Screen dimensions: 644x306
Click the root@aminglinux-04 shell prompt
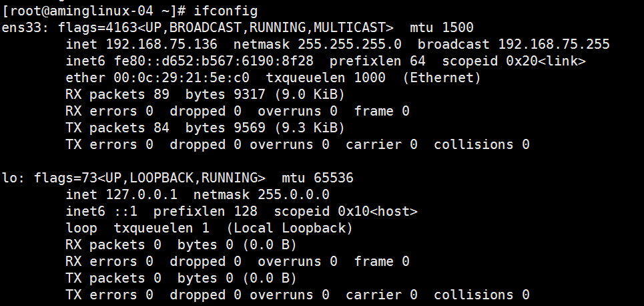tap(93, 11)
